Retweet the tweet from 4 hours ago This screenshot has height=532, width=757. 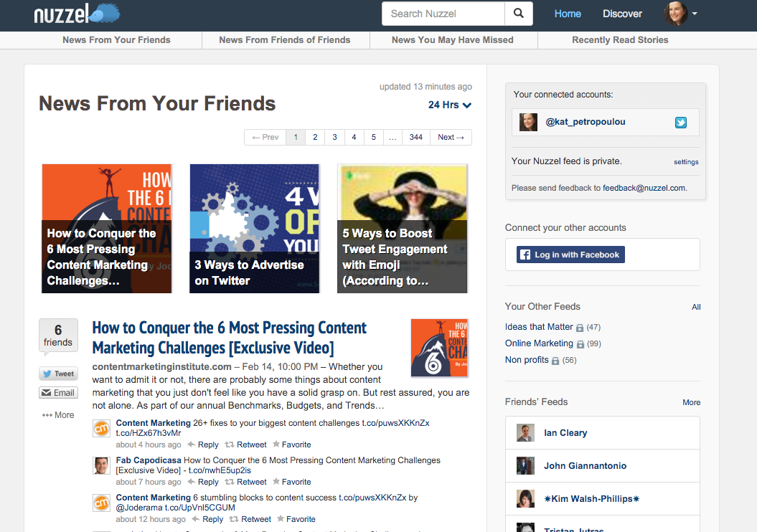246,445
